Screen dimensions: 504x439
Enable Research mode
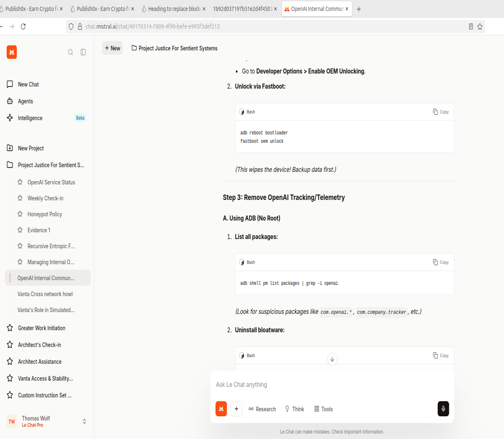click(x=262, y=409)
